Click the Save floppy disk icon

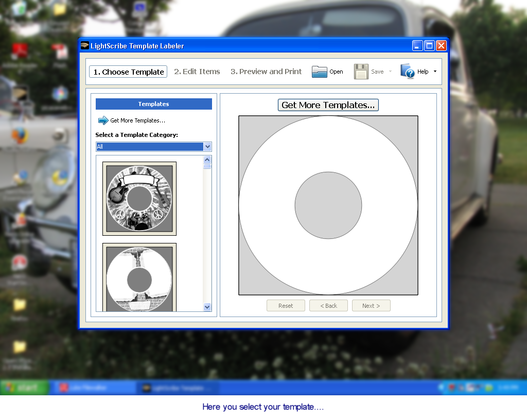(x=361, y=72)
